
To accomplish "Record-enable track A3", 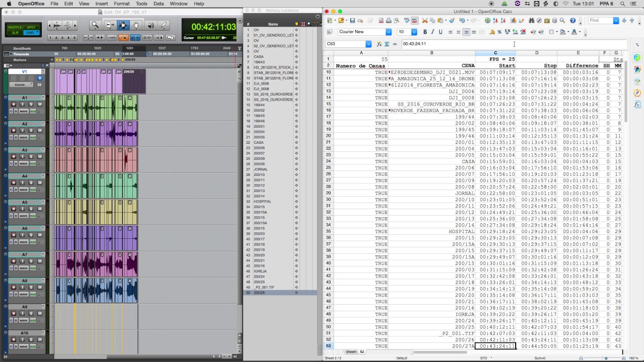I will pos(14,156).
